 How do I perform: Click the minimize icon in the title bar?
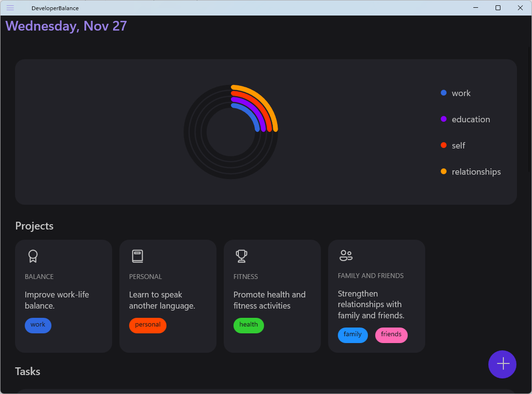click(x=475, y=8)
